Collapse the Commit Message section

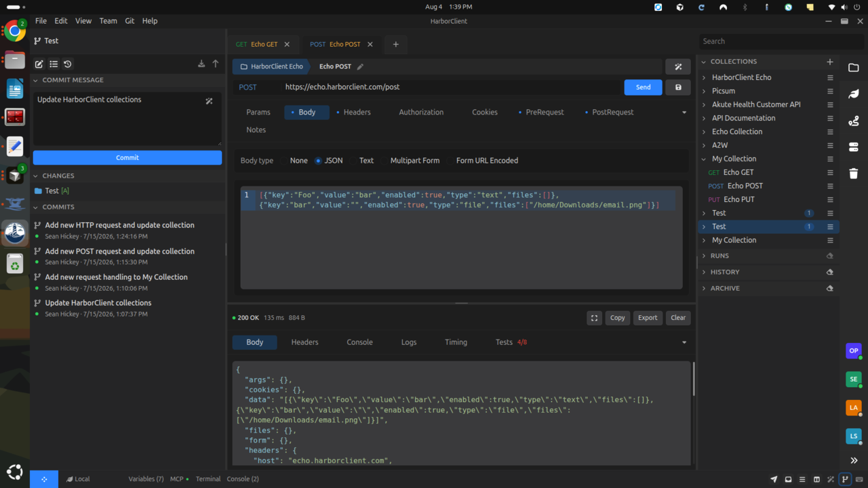pyautogui.click(x=36, y=80)
